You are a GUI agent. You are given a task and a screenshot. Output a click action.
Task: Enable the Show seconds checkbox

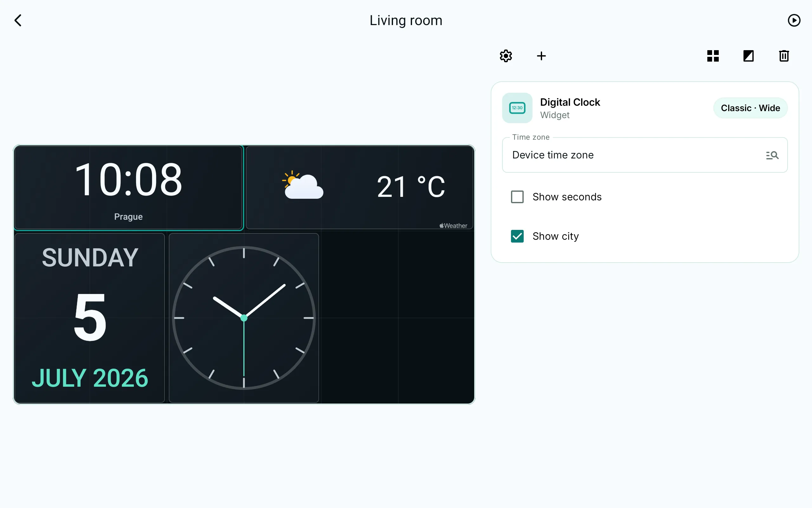click(x=517, y=197)
